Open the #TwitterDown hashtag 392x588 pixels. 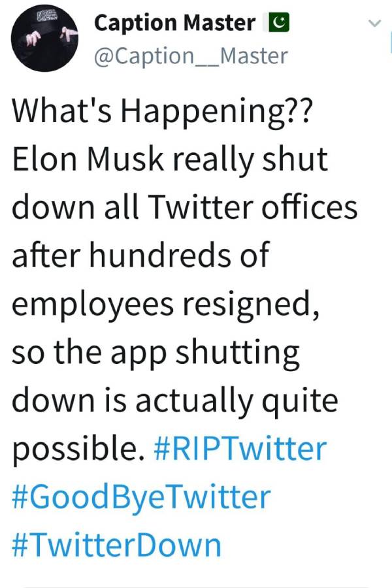click(116, 544)
